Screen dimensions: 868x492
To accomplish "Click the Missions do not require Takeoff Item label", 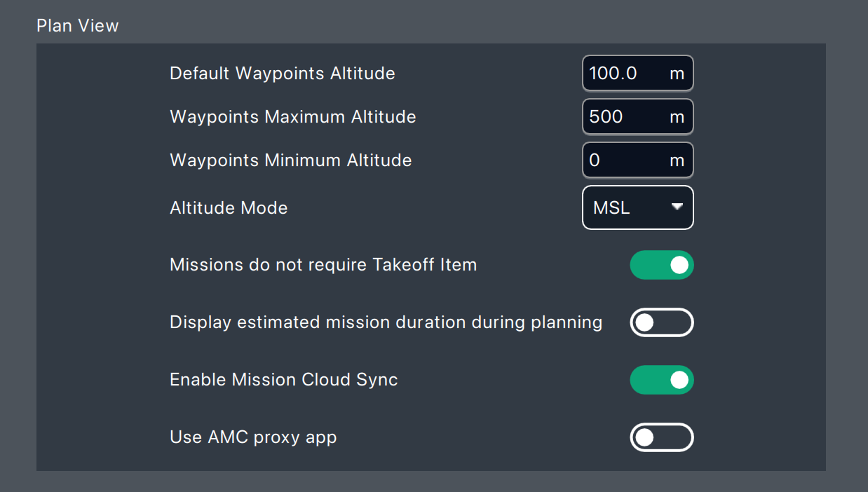I will [x=323, y=265].
